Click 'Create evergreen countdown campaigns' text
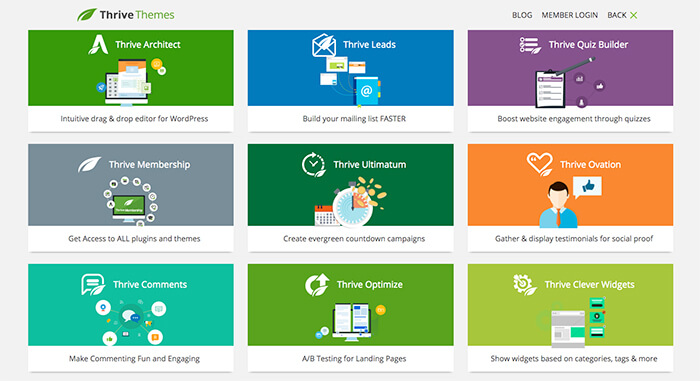The height and width of the screenshot is (381, 700). [354, 239]
